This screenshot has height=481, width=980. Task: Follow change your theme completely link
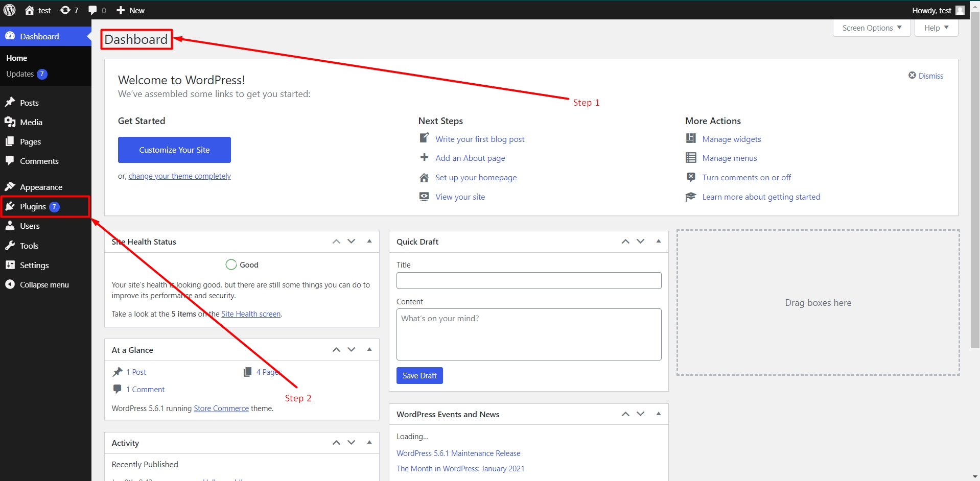[x=179, y=176]
